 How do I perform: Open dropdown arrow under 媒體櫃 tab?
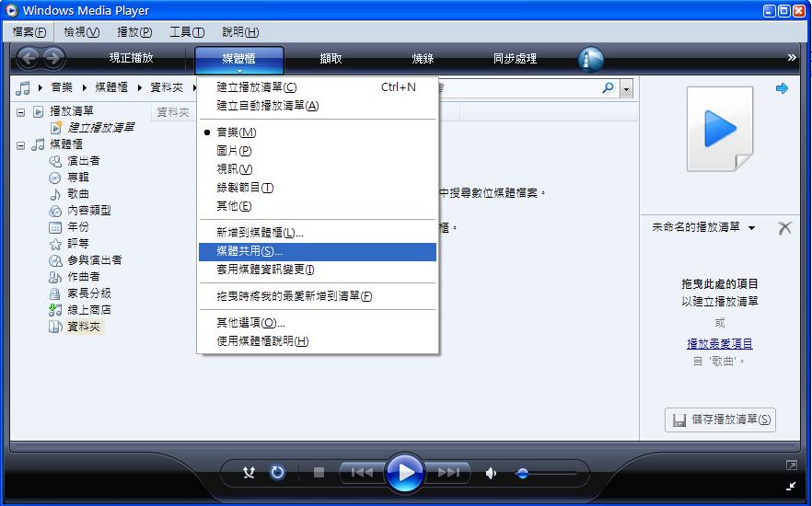pos(239,71)
